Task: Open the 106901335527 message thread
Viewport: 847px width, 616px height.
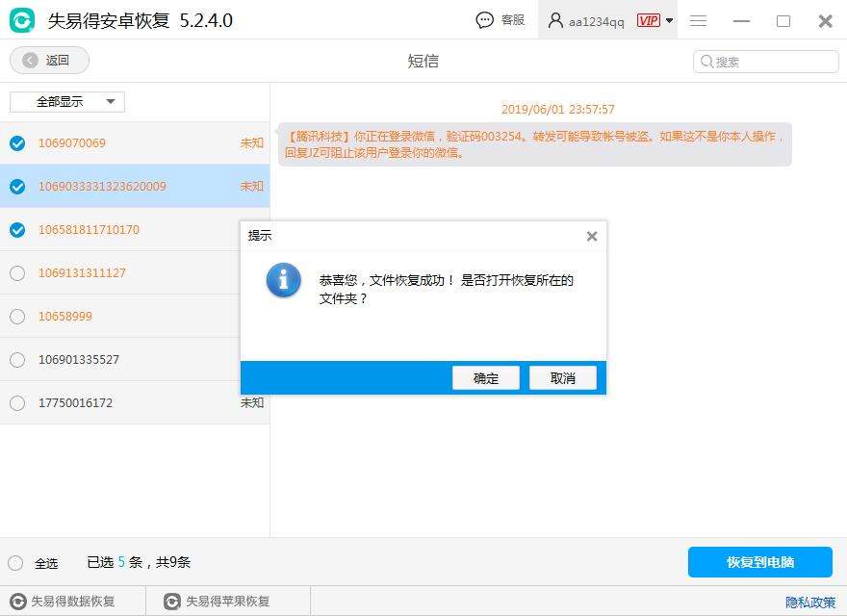Action: (120, 359)
